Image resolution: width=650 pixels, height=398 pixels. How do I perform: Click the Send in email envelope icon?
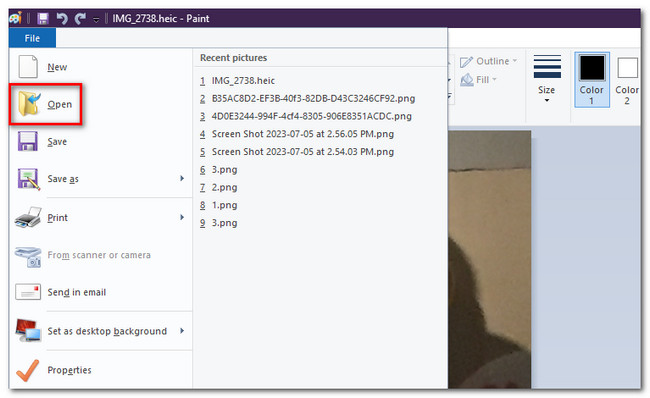(x=28, y=292)
